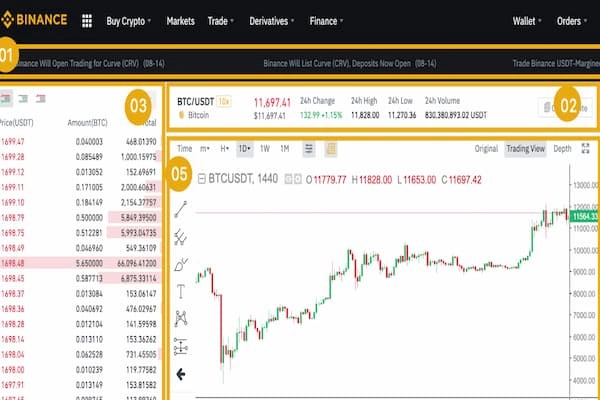
Task: Show sell orders only in order book
Action: (41, 99)
